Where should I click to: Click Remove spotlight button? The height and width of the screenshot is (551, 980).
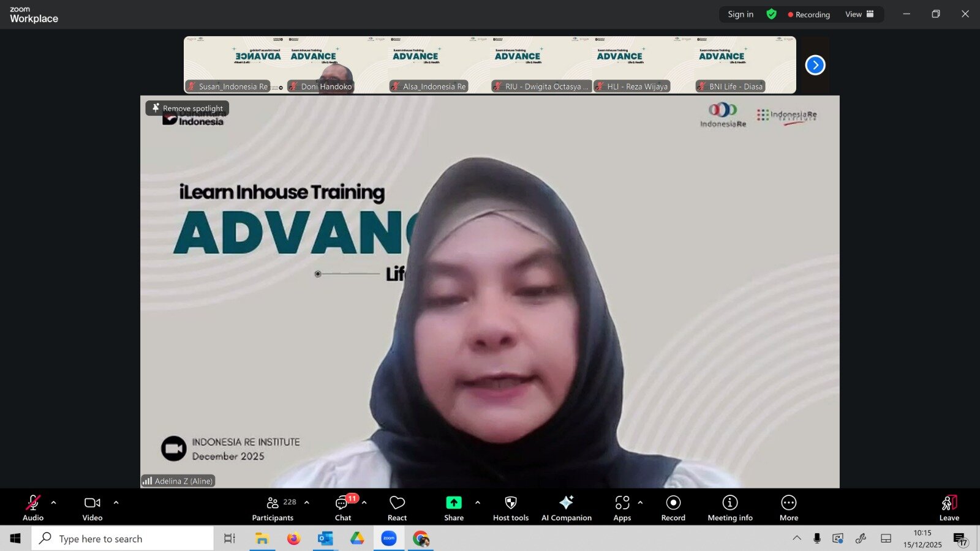click(187, 108)
